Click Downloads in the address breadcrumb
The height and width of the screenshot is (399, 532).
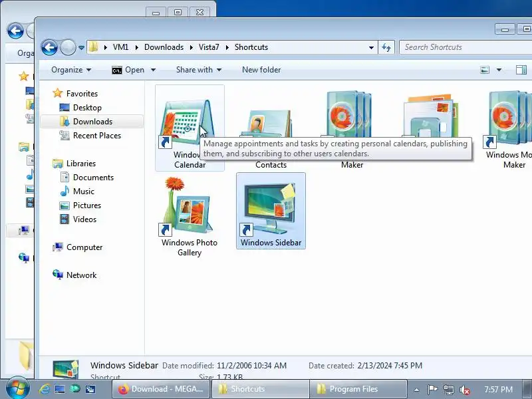[x=164, y=47]
